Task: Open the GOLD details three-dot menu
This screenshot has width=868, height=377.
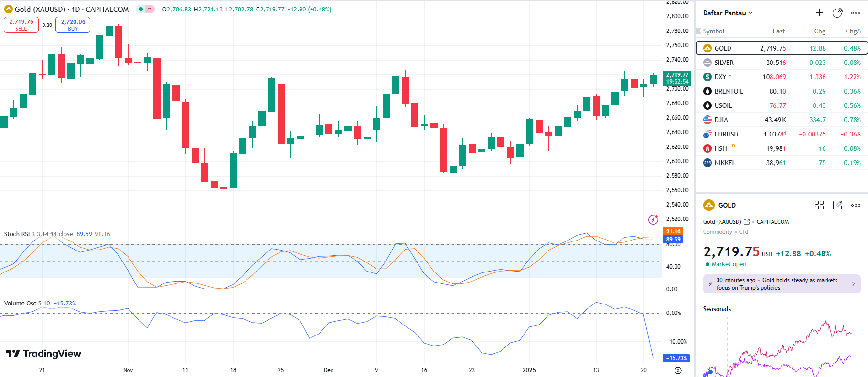Action: pos(856,205)
